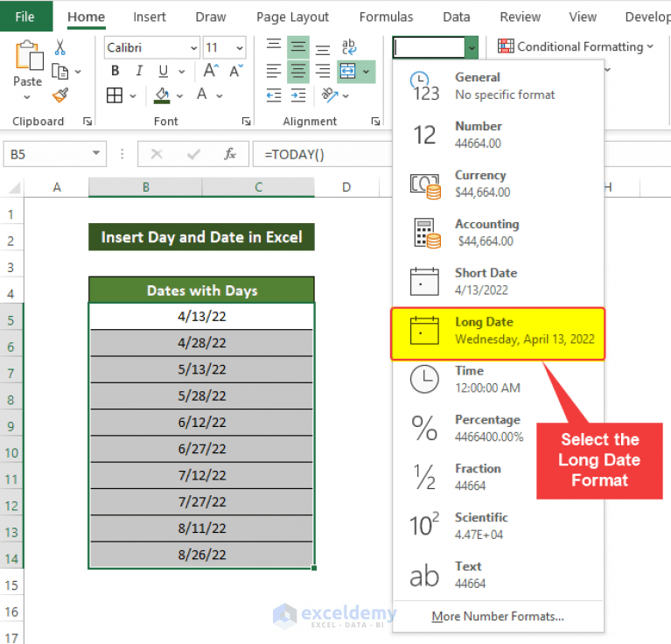Choose General number format

pos(498,86)
